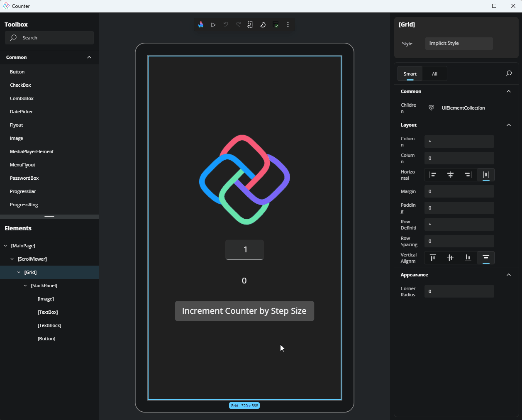522x420 pixels.
Task: Switch to the All properties tab
Action: pyautogui.click(x=434, y=74)
